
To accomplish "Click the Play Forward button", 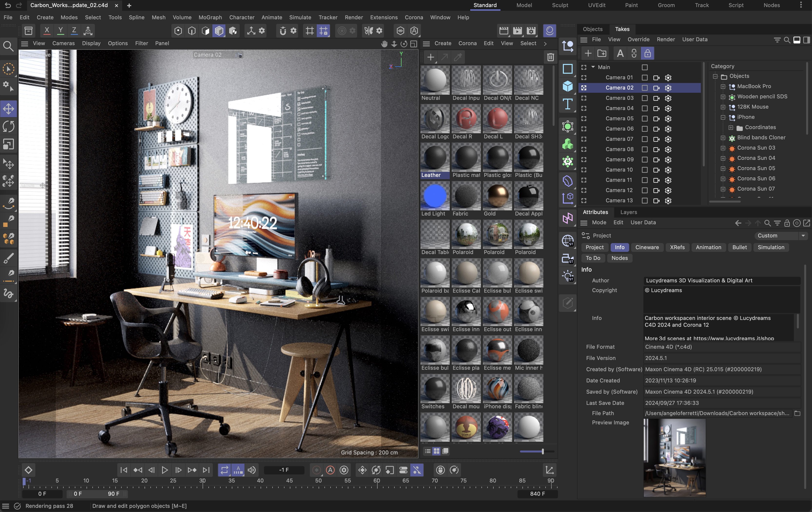I will (165, 470).
